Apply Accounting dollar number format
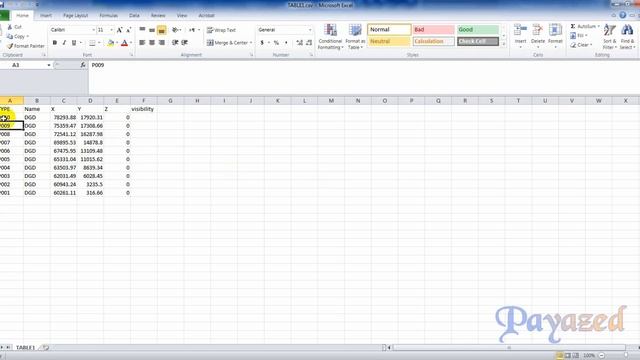Screen dimensions: 640x360 click(262, 42)
